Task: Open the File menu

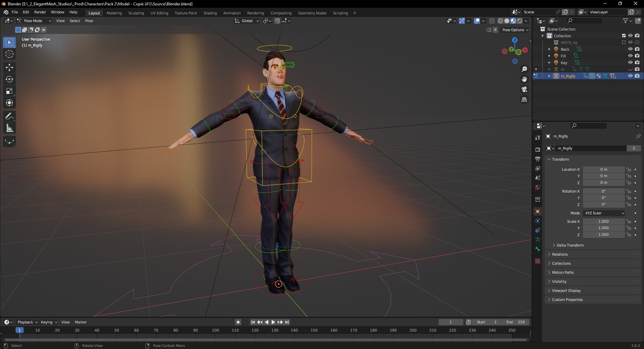Action: (15, 12)
